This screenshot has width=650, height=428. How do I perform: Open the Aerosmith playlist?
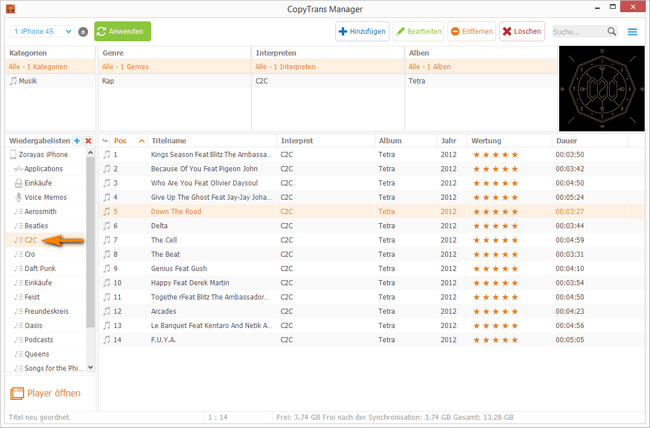click(40, 212)
